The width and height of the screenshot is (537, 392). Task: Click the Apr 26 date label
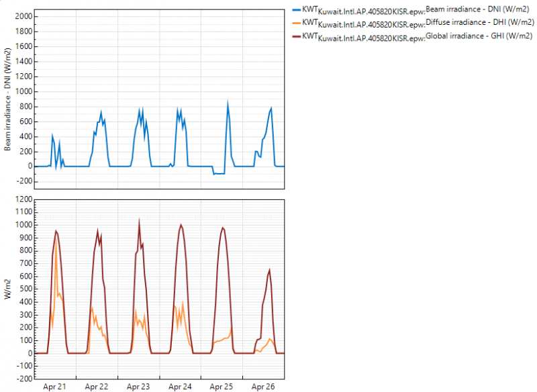pyautogui.click(x=263, y=387)
